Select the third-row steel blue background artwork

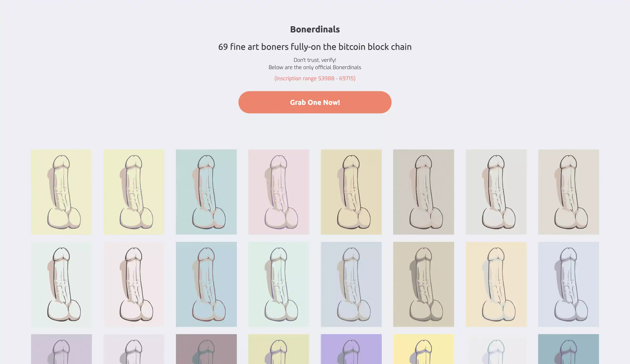[x=569, y=349]
